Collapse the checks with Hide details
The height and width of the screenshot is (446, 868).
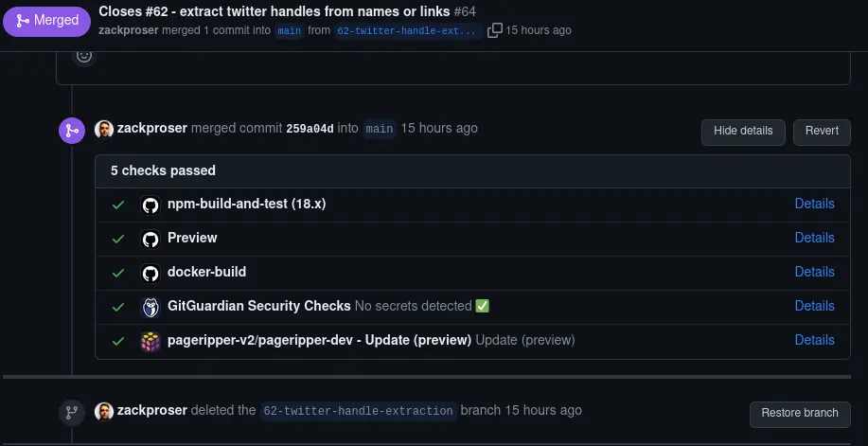tap(743, 131)
